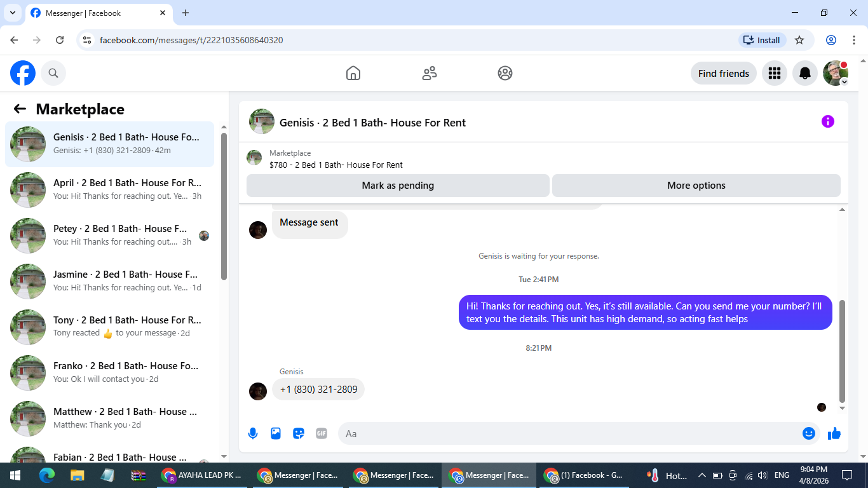Open the Groups icon in top navigation

[505, 73]
